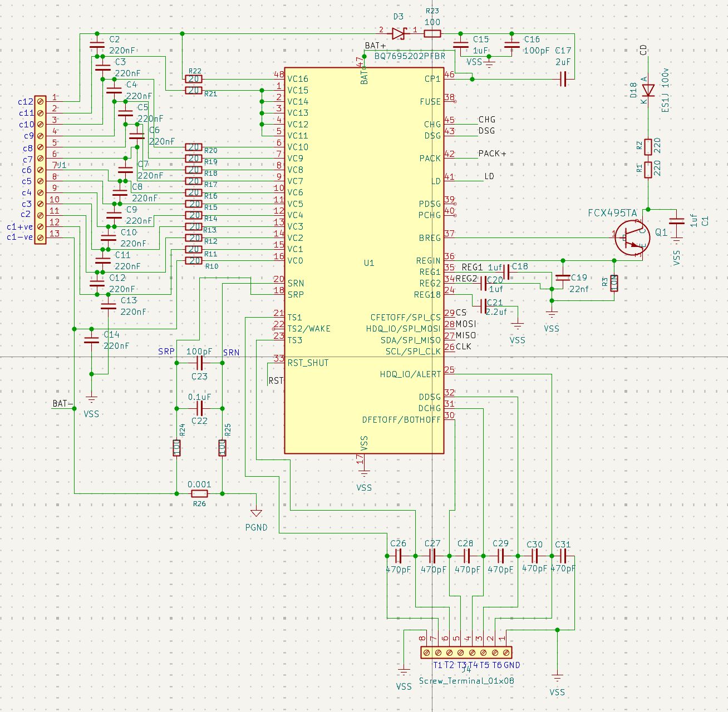The image size is (728, 712).
Task: Select resistor R3 symbol near REGIN
Action: 614,283
